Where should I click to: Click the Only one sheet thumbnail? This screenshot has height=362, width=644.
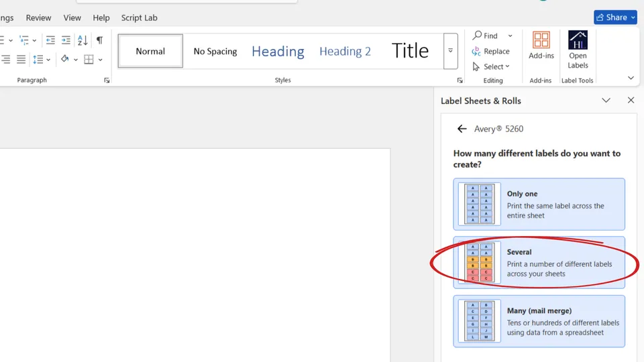pos(479,204)
